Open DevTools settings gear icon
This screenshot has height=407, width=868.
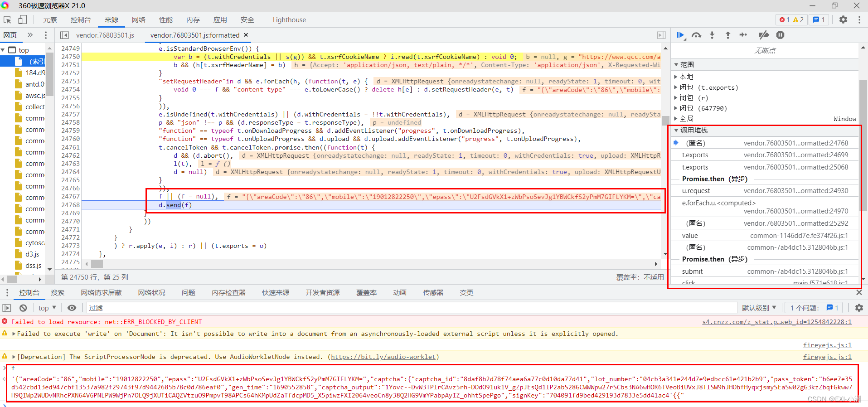(843, 20)
